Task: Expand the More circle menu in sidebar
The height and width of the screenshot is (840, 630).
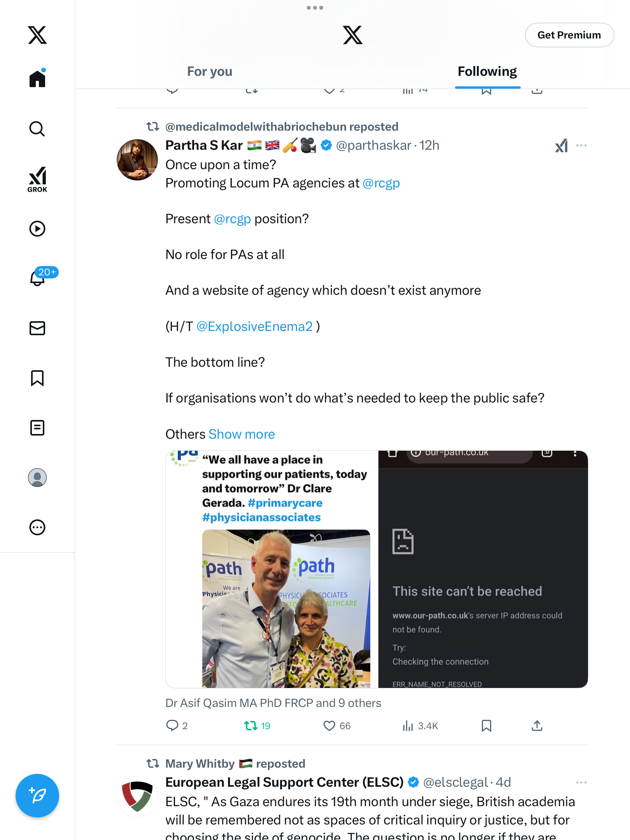Action: click(37, 527)
